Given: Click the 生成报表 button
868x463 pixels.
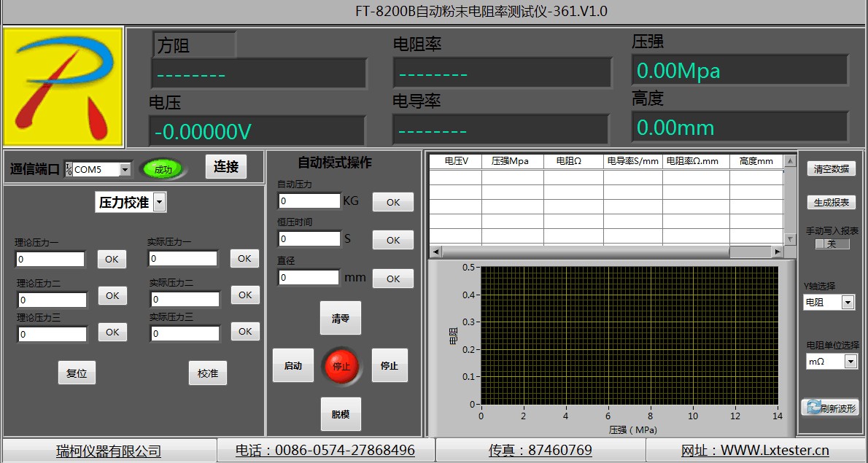Looking at the screenshot, I should (x=831, y=203).
